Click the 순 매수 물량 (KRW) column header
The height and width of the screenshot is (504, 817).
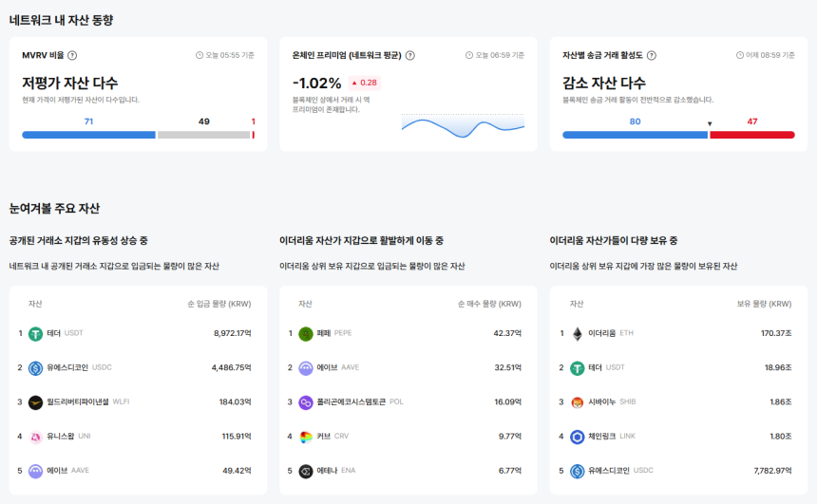click(x=489, y=304)
